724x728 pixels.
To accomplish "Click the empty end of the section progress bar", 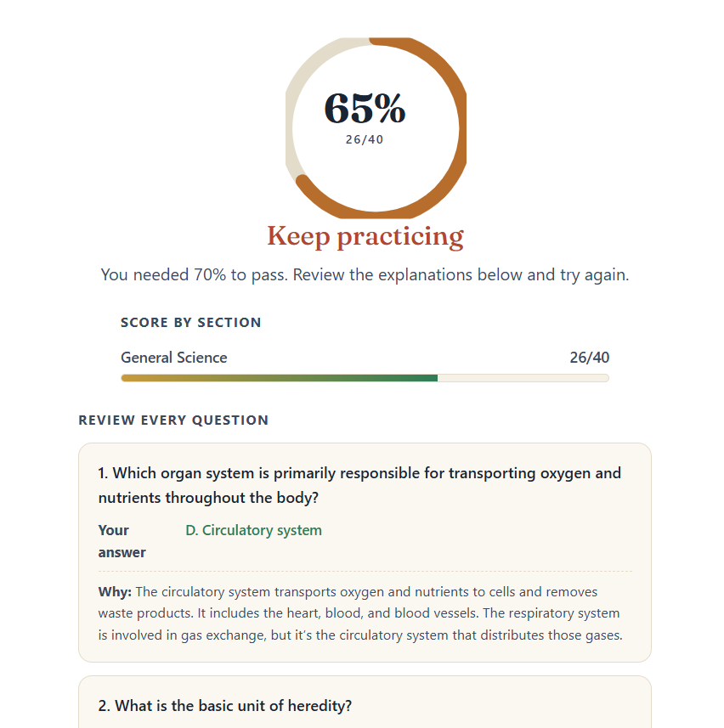I will pos(523,378).
